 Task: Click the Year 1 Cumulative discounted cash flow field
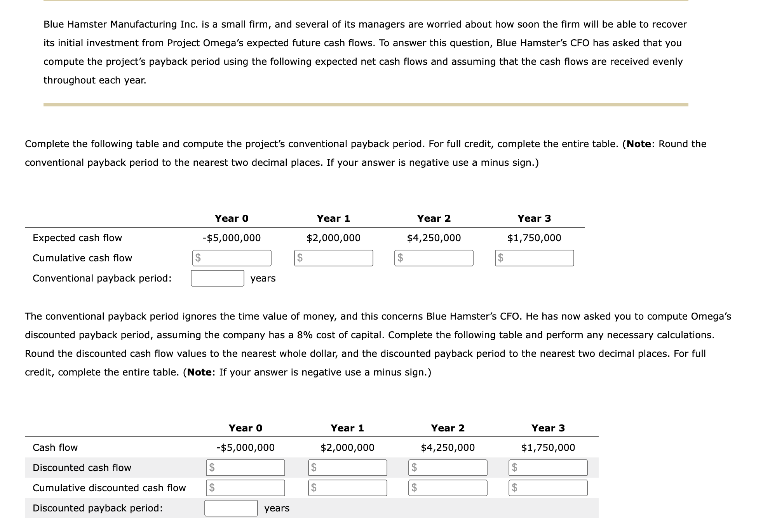click(x=348, y=488)
